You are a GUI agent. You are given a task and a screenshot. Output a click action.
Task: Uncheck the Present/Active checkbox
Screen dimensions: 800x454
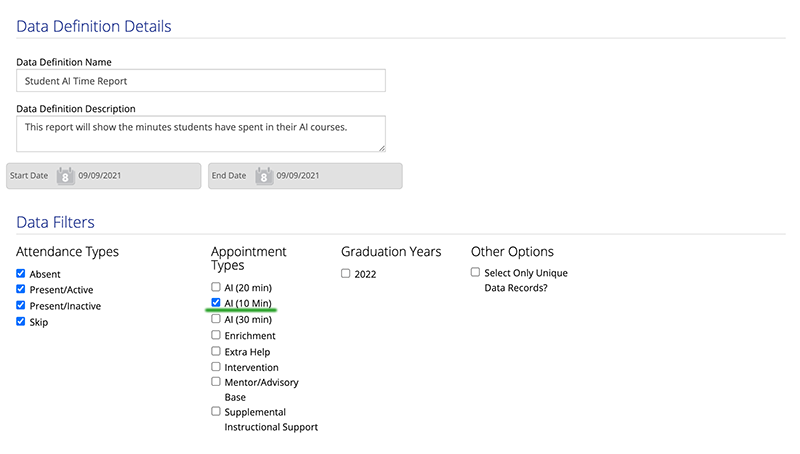click(x=20, y=289)
